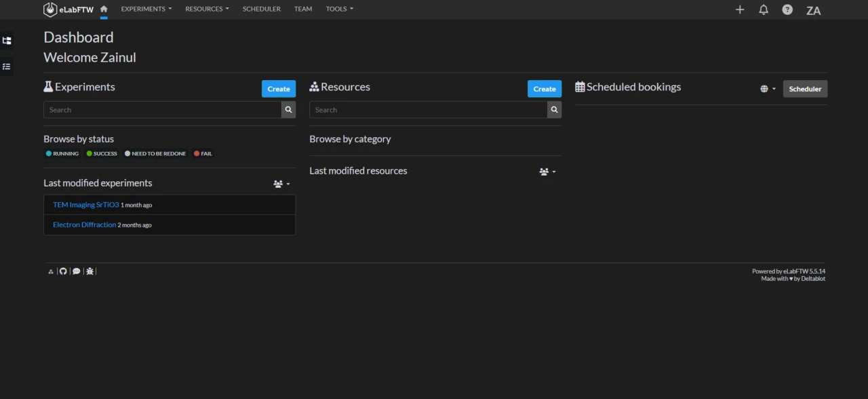Focus the Experiments search field
Screen dimensions: 868x399
[x=163, y=109]
